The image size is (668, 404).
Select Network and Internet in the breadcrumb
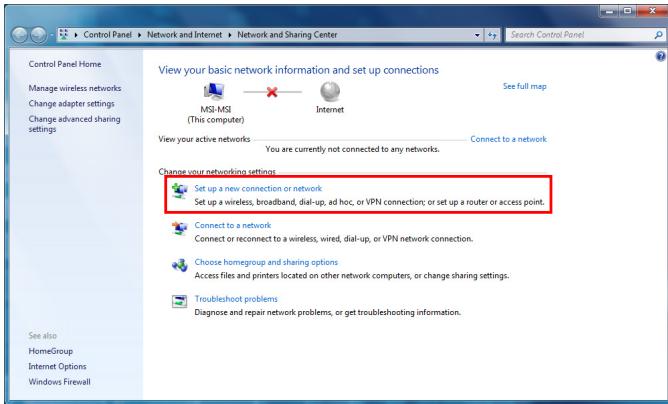click(x=184, y=35)
